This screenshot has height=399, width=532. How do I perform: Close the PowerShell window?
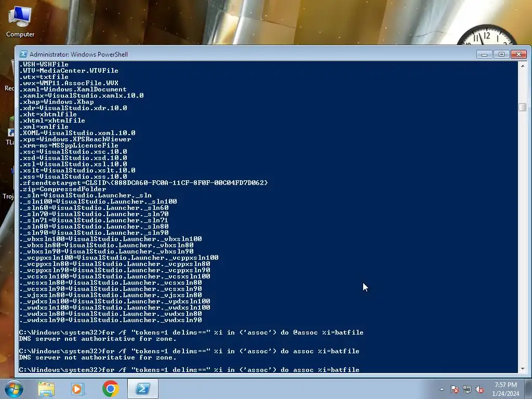pyautogui.click(x=519, y=54)
